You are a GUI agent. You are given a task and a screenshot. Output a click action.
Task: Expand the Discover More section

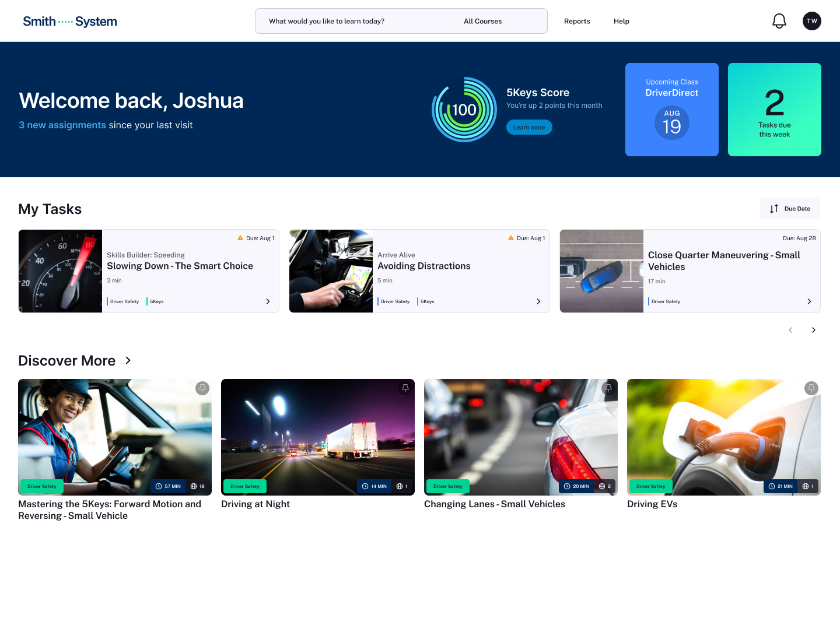click(128, 360)
